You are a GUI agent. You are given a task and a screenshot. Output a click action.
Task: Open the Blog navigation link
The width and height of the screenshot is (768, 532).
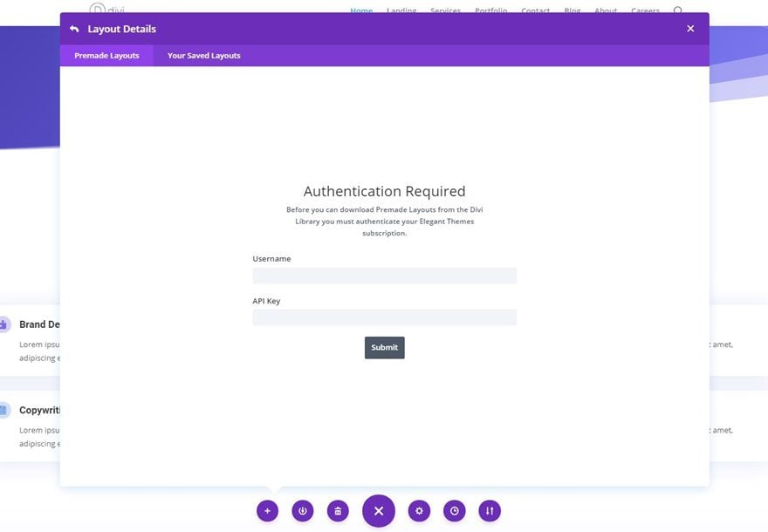click(x=573, y=10)
